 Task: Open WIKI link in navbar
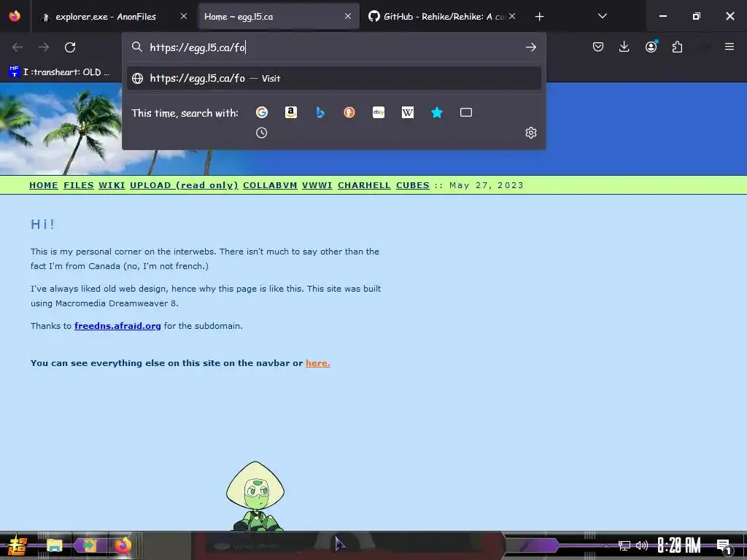pos(112,185)
